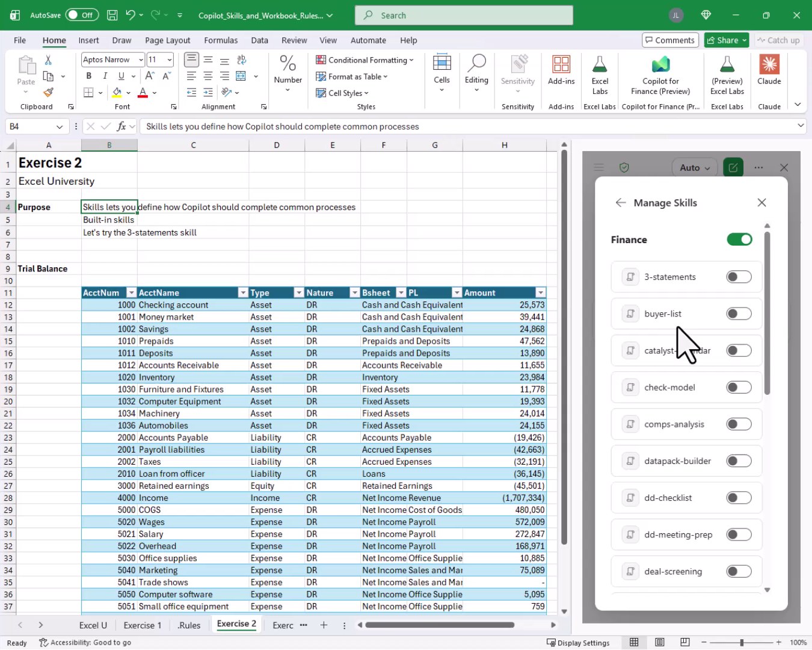Viewport: 812px width, 650px height.
Task: Switch to the Page Layout tab
Action: click(x=167, y=40)
